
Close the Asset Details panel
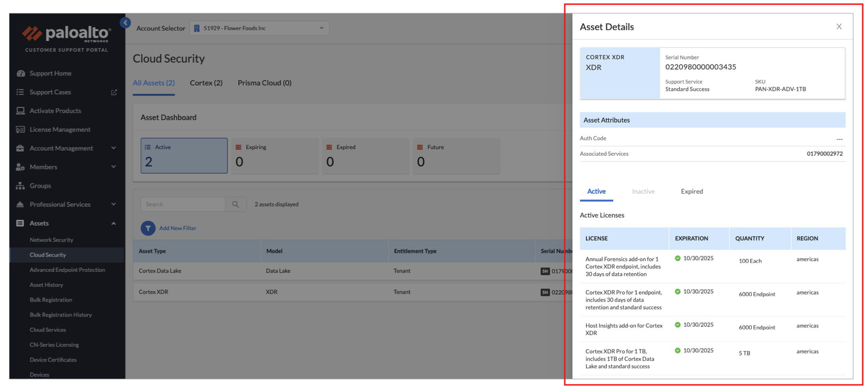pos(839,27)
